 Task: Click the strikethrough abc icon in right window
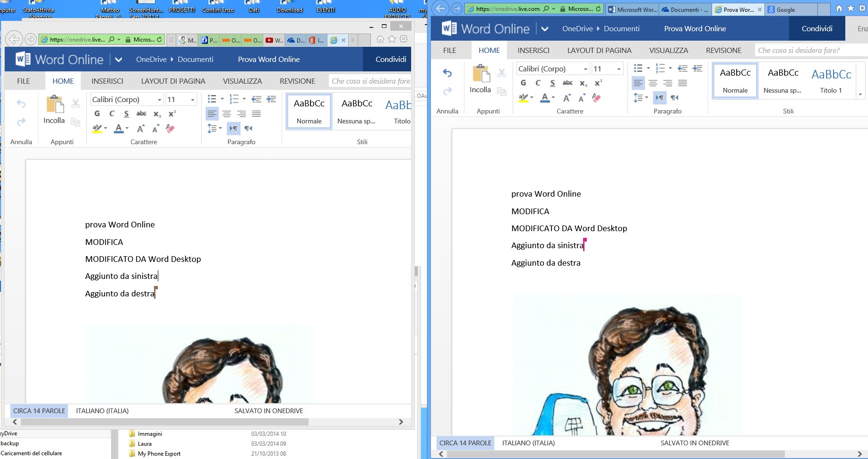(x=567, y=83)
